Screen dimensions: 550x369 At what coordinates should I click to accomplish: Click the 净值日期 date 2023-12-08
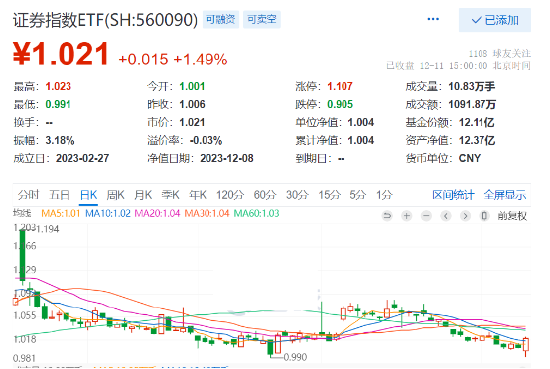[x=227, y=158]
